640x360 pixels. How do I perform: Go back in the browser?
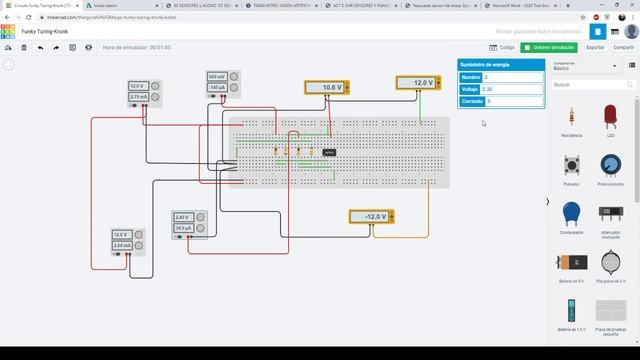7,18
